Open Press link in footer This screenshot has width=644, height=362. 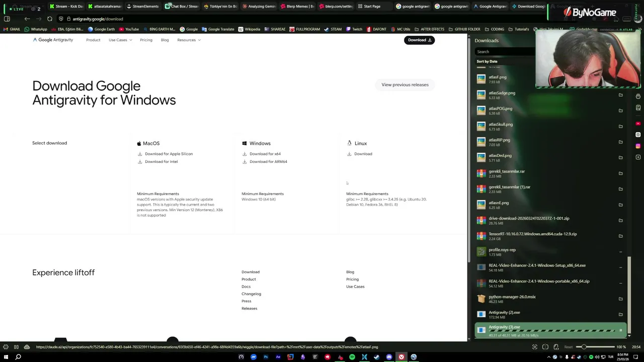[x=247, y=301]
